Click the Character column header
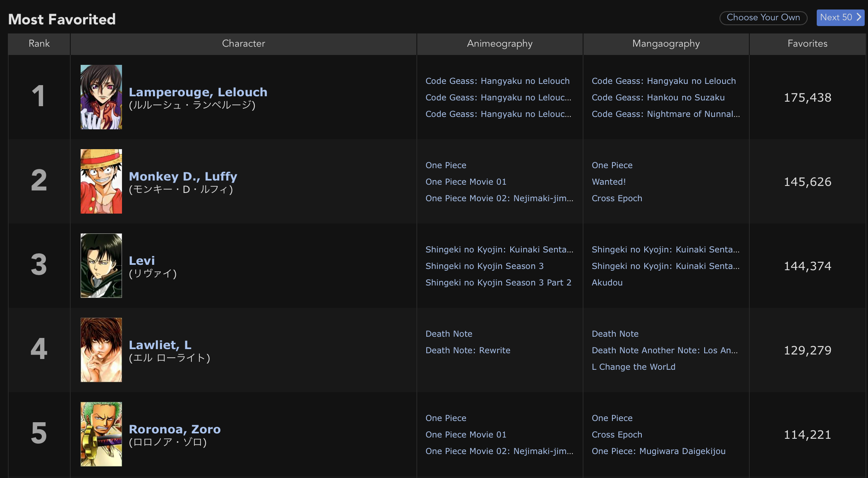868x478 pixels. (244, 44)
